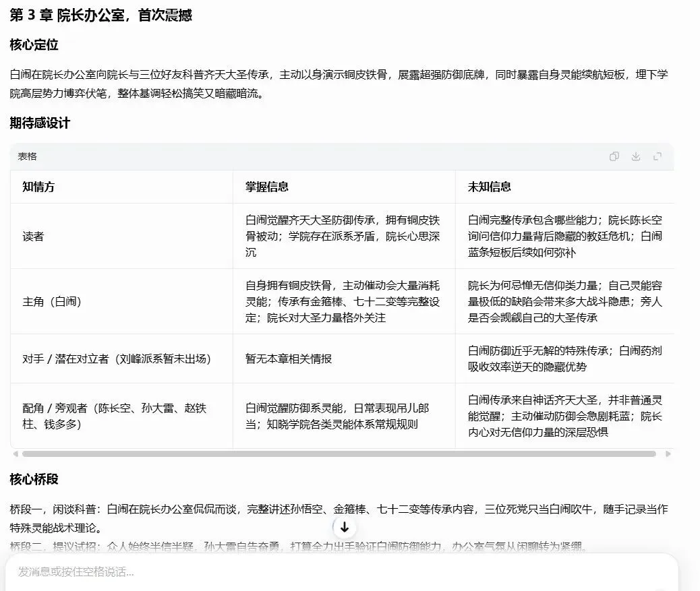700x591 pixels.
Task: Click the paragraph starting 桥段一，闲谈科普
Action: point(339,518)
